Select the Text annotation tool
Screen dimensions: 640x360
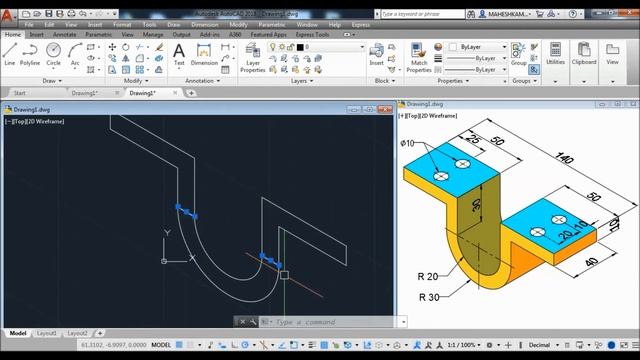(179, 54)
